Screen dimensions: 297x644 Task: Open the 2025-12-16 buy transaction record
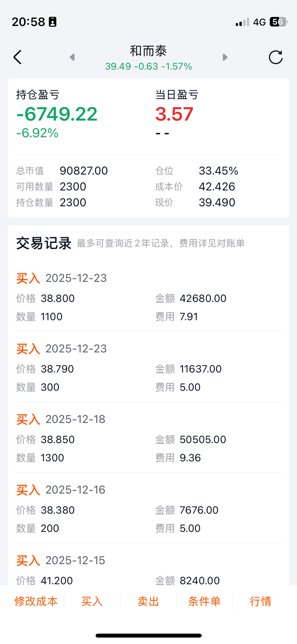(x=148, y=509)
